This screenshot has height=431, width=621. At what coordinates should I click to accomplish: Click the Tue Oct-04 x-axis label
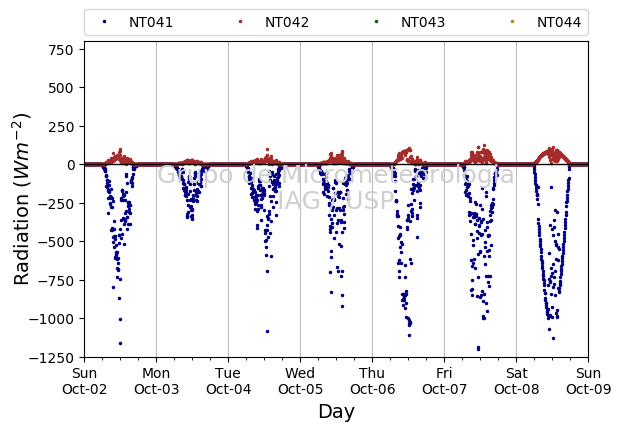pyautogui.click(x=229, y=381)
